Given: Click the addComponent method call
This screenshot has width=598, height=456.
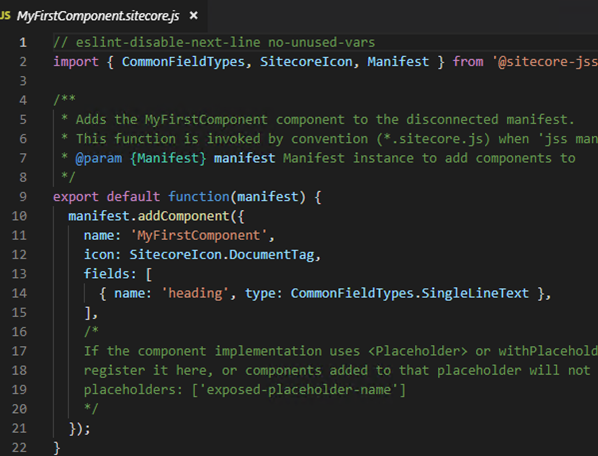Looking at the screenshot, I should tap(183, 216).
